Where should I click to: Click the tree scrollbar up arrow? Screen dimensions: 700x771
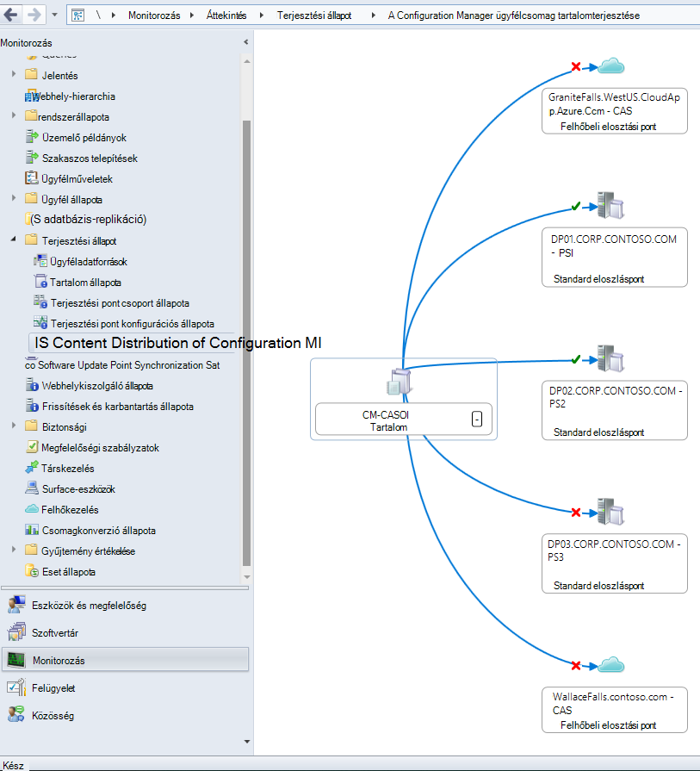(x=247, y=61)
